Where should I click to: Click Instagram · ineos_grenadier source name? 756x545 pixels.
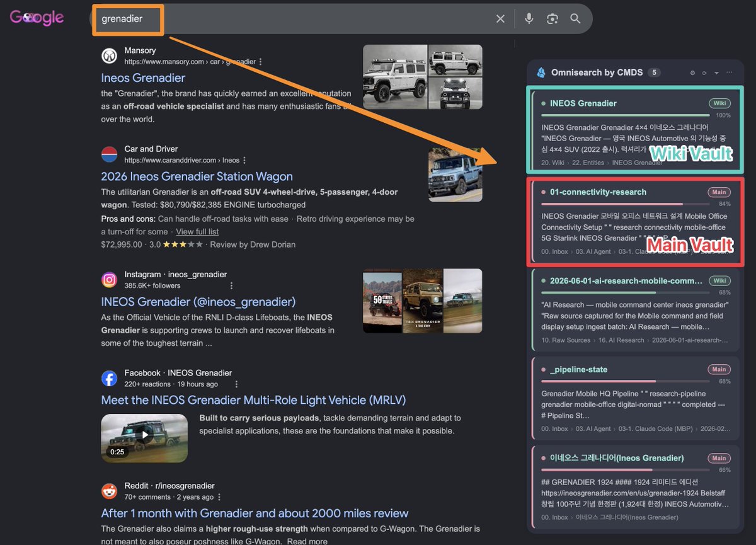click(x=175, y=275)
